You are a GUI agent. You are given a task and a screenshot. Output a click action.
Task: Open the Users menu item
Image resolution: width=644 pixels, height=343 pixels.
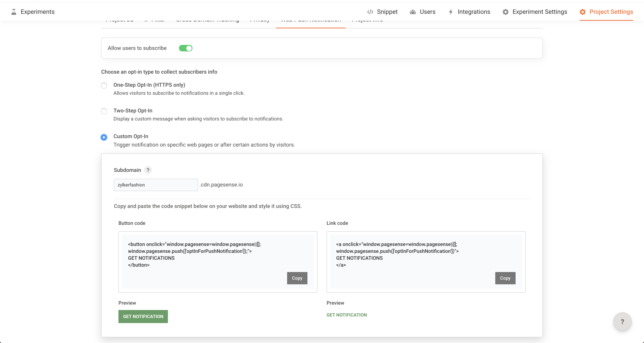(427, 12)
